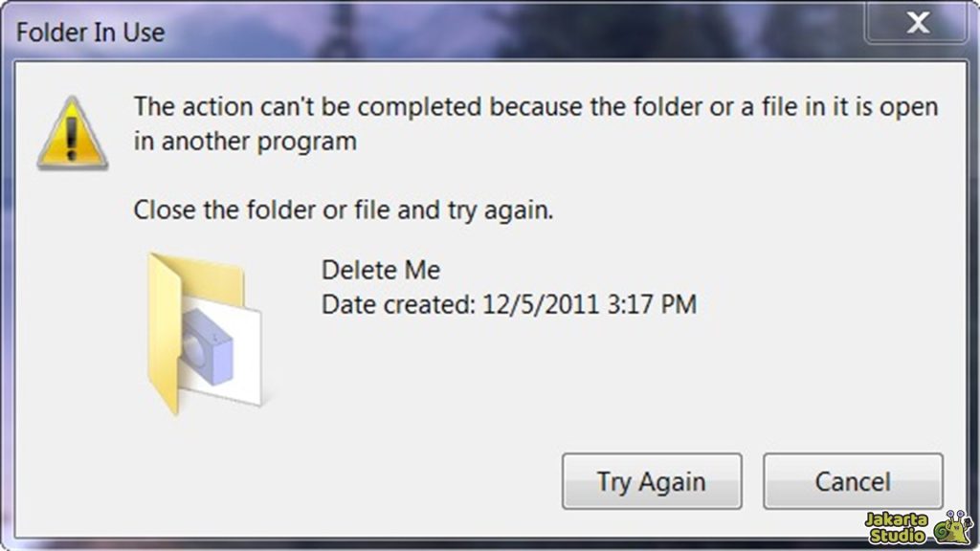The height and width of the screenshot is (551, 980).
Task: Click the empty area between the action buttons
Action: coord(753,481)
